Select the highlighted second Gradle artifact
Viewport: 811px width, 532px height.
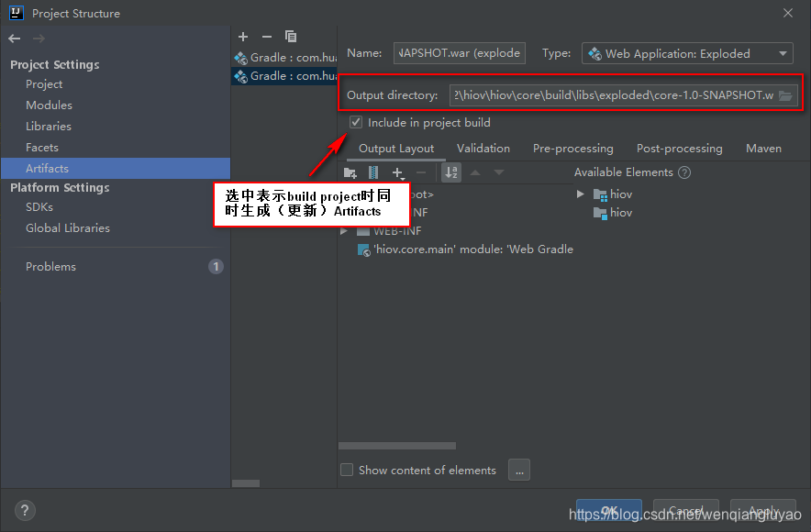tap(284, 76)
